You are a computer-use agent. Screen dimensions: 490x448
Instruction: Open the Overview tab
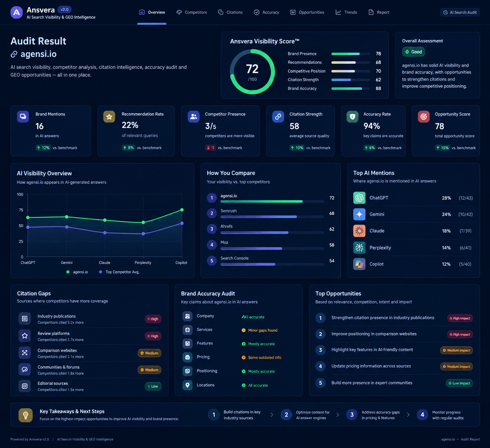(x=152, y=12)
